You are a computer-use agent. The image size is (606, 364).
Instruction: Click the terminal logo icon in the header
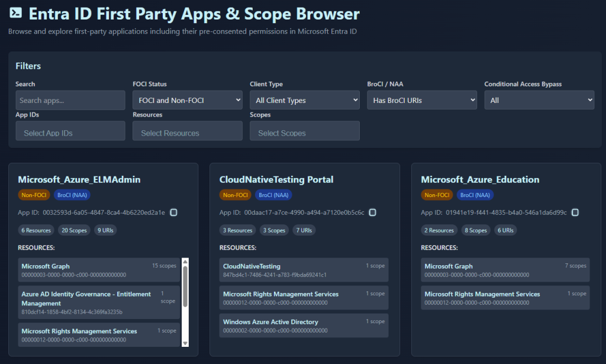click(16, 13)
